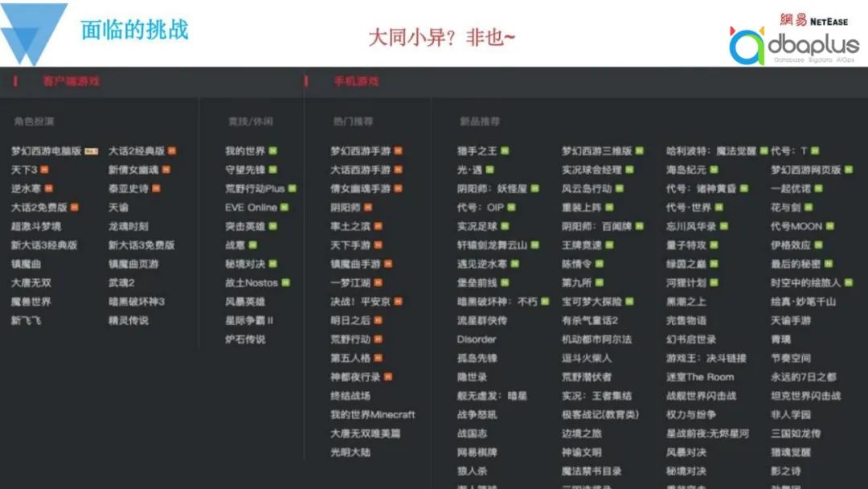The width and height of the screenshot is (868, 489).
Task: Select 坦克世界闪击战 entry
Action: point(806,396)
